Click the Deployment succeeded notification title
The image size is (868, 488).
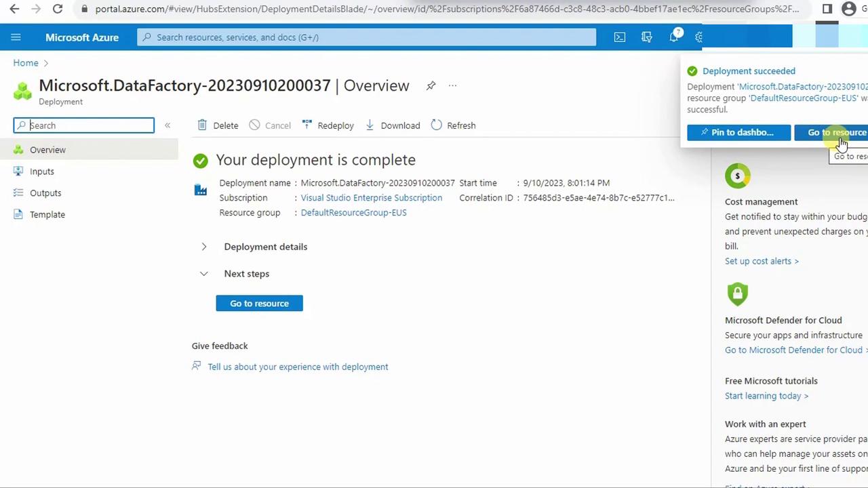click(x=749, y=71)
